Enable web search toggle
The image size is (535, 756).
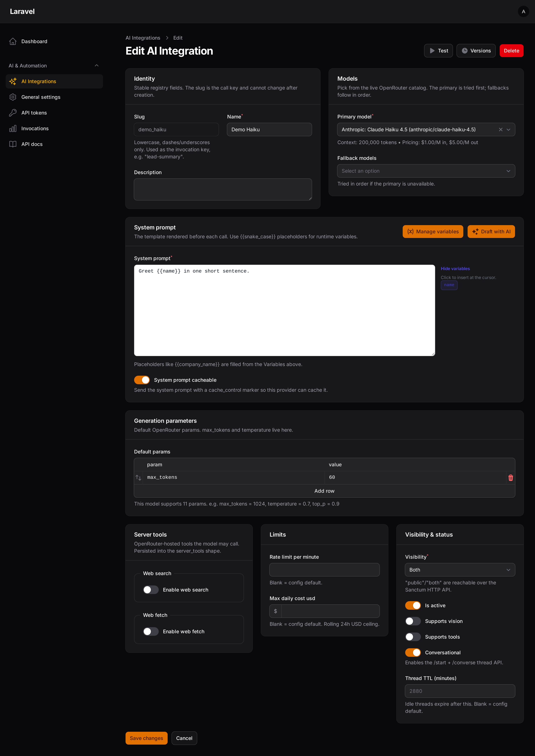pos(151,590)
